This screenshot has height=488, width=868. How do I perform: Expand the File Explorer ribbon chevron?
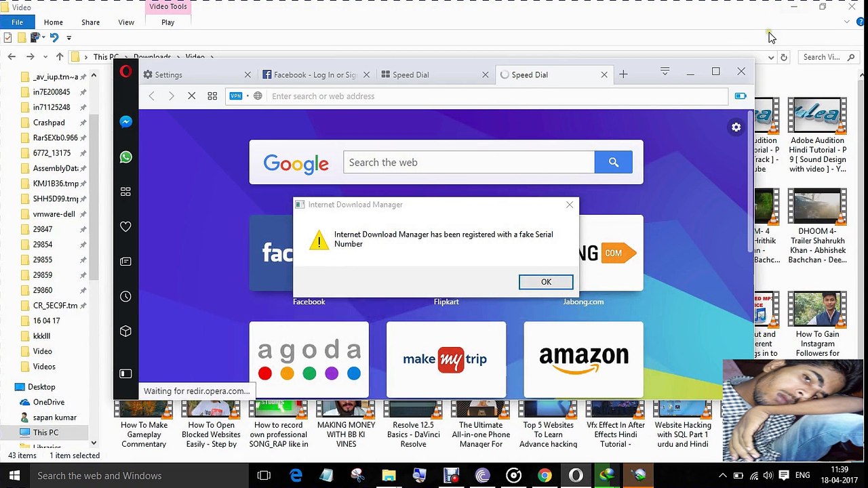pyautogui.click(x=847, y=22)
